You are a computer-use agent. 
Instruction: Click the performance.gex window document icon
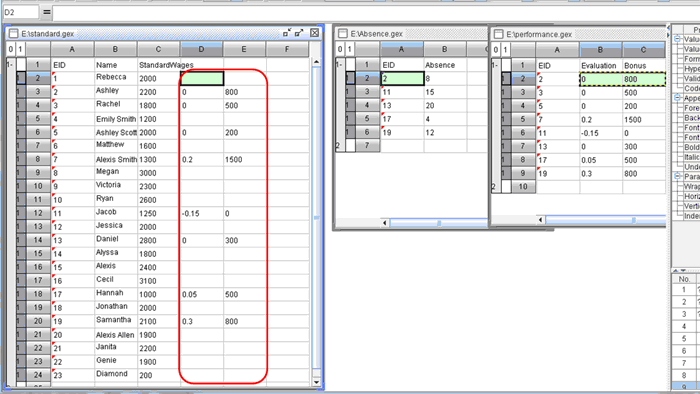499,34
